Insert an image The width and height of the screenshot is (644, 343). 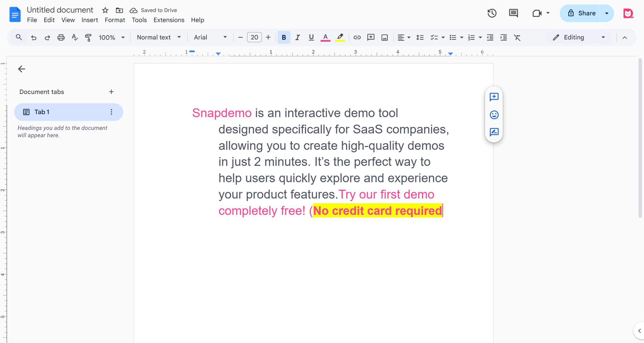[384, 37]
